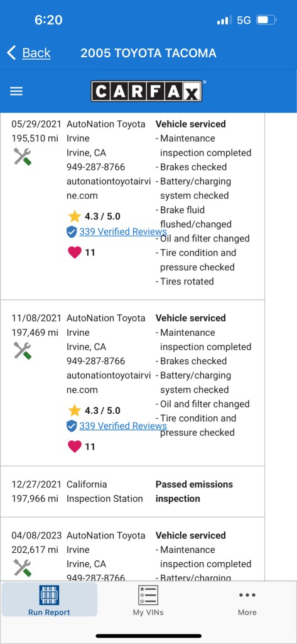This screenshot has width=297, height=644.
Task: Open the More tab
Action: 247,603
